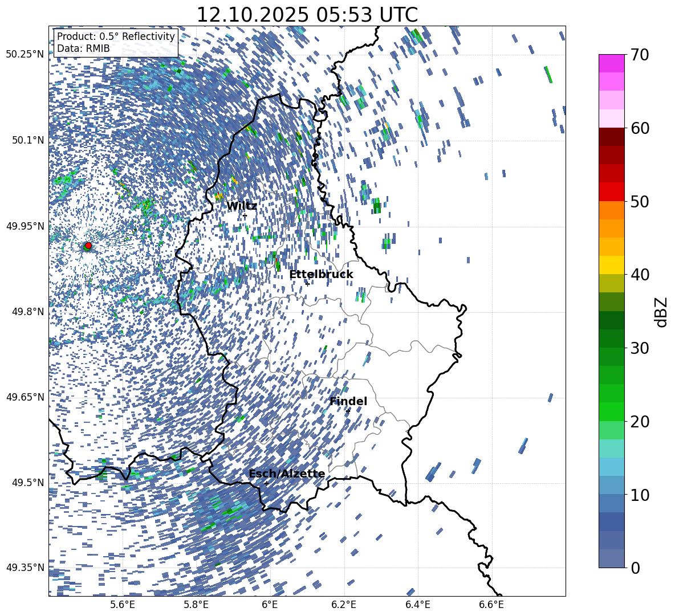Click the 5.6°E longitude label
Screen dimensions: 675x616
[123, 605]
